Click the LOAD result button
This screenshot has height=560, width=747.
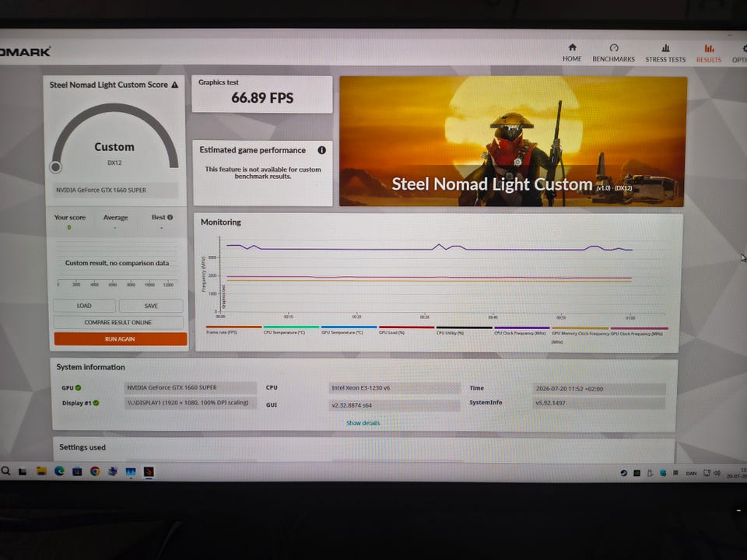pyautogui.click(x=84, y=306)
